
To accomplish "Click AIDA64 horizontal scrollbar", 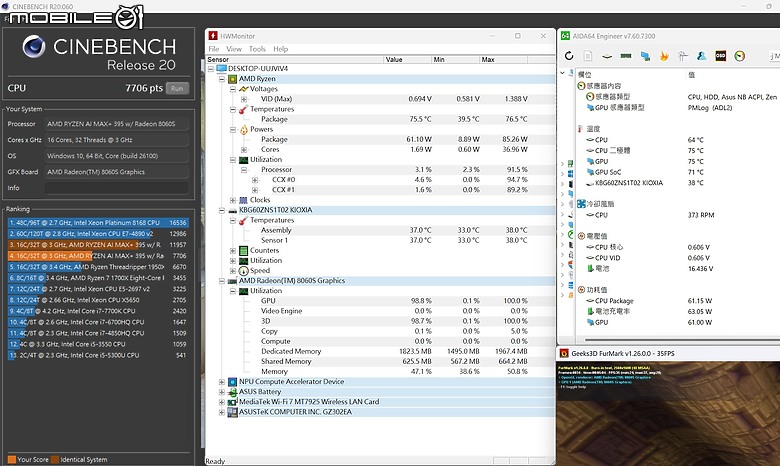I will [682, 340].
